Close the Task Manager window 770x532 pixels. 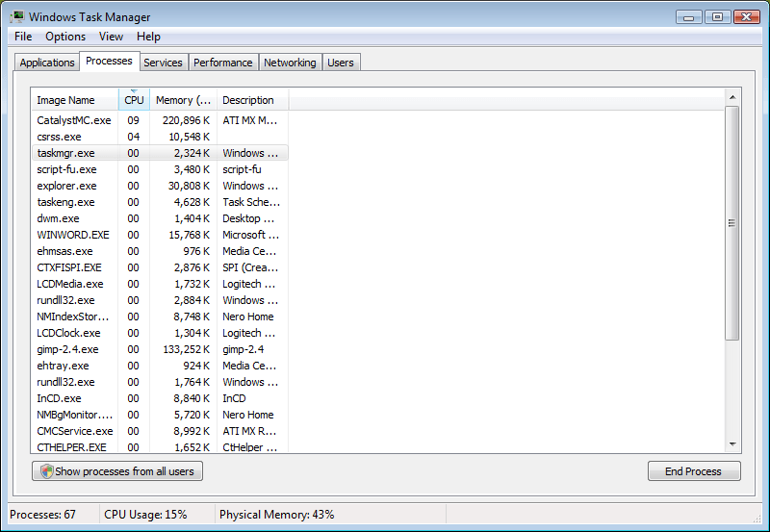747,16
